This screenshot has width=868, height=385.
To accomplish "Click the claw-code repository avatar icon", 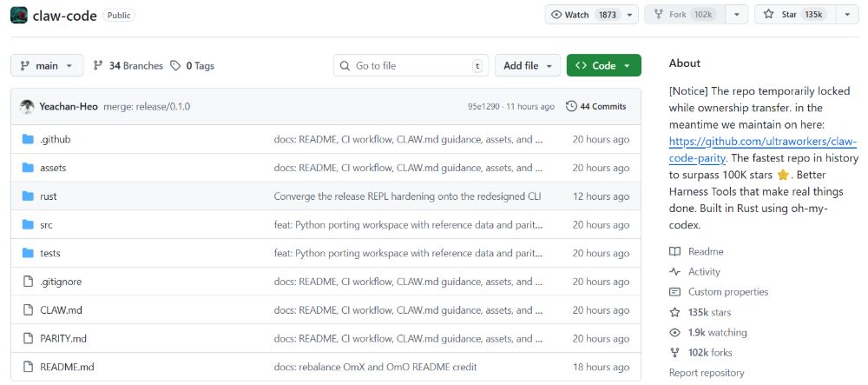I will (x=19, y=15).
